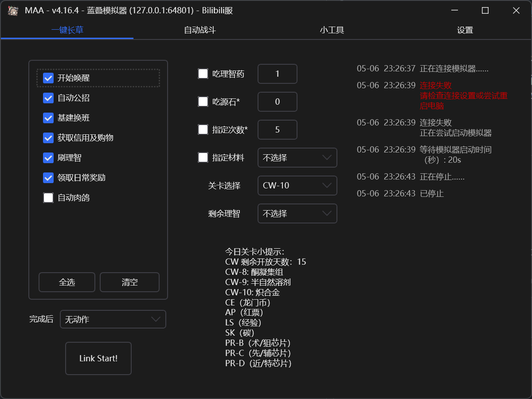Viewport: 532px width, 399px height.
Task: Click 全选 to select all tasks
Action: [66, 282]
